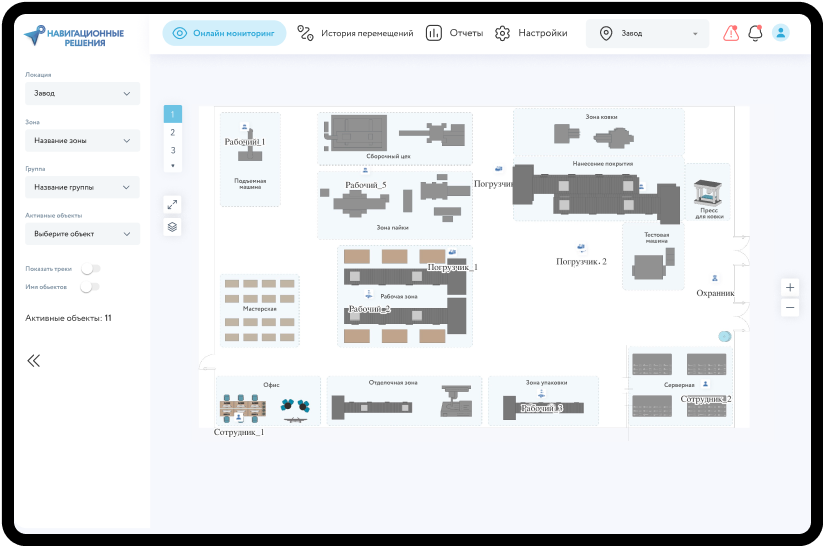Toggle the Показать треки switch
This screenshot has width=823, height=546.
[90, 269]
